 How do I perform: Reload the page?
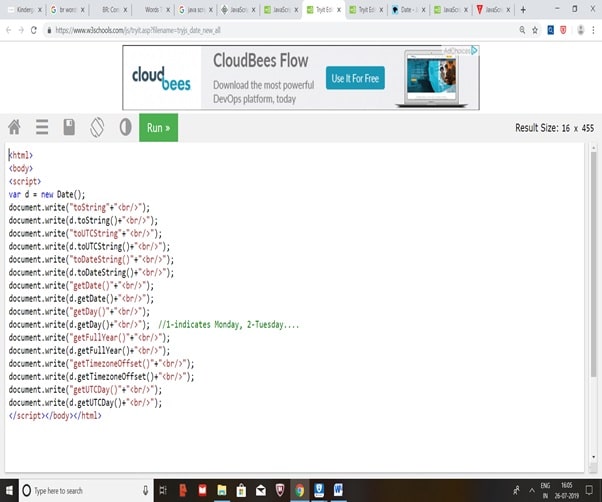tap(34, 30)
